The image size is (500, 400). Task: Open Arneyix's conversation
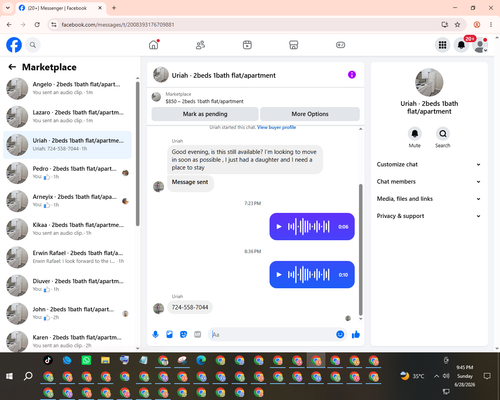click(68, 201)
